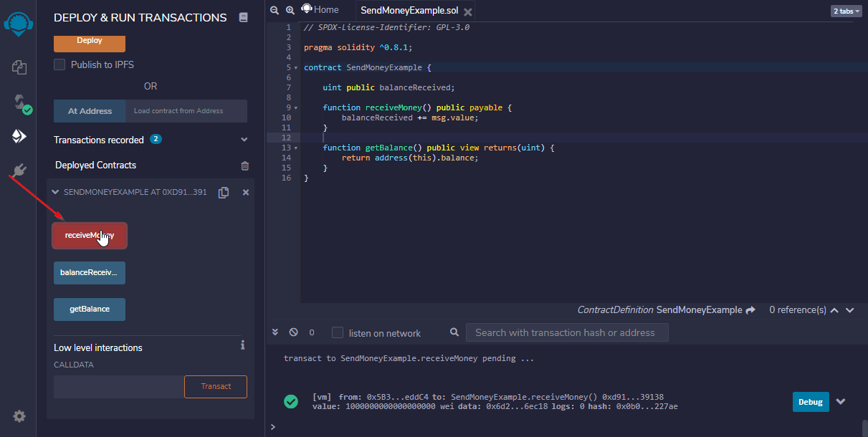The width and height of the screenshot is (868, 437).
Task: Open the Settings gear icon
Action: [x=19, y=416]
